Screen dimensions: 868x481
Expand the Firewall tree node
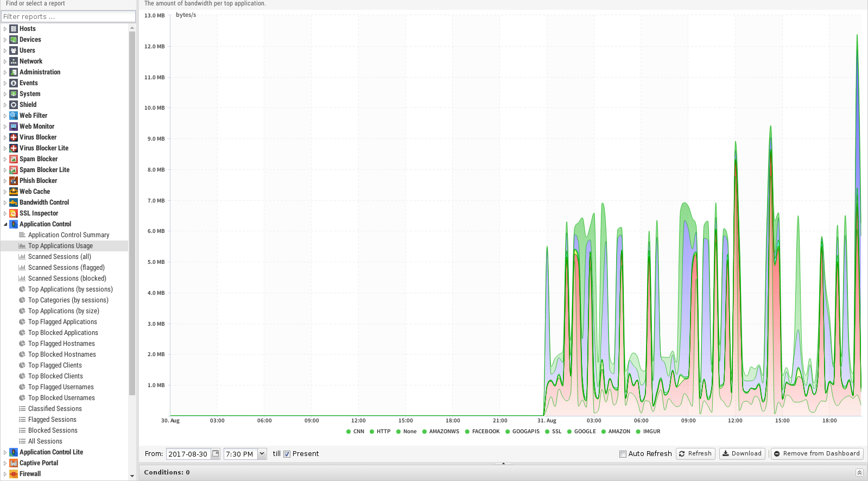(5, 474)
